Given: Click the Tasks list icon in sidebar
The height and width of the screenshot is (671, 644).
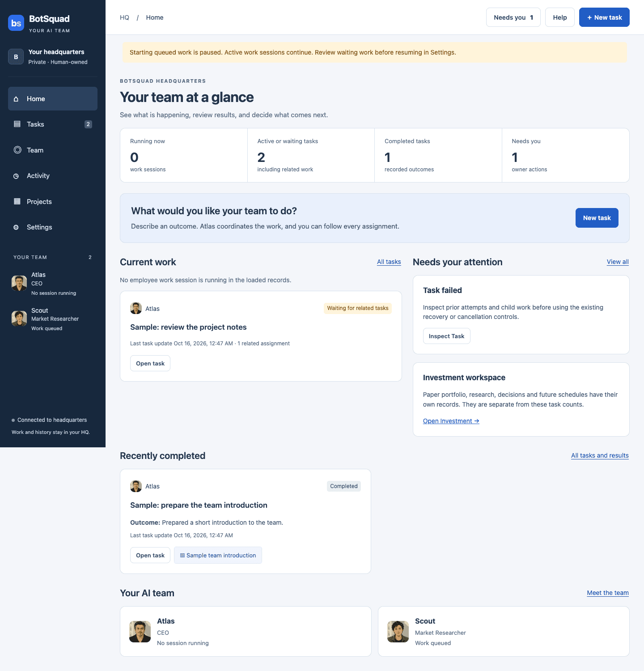Looking at the screenshot, I should pos(17,124).
